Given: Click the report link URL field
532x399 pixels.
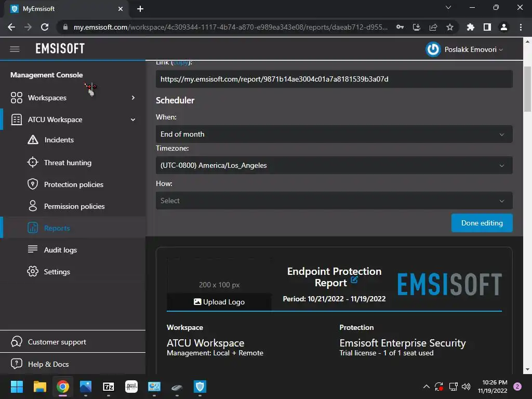Looking at the screenshot, I should (x=334, y=79).
